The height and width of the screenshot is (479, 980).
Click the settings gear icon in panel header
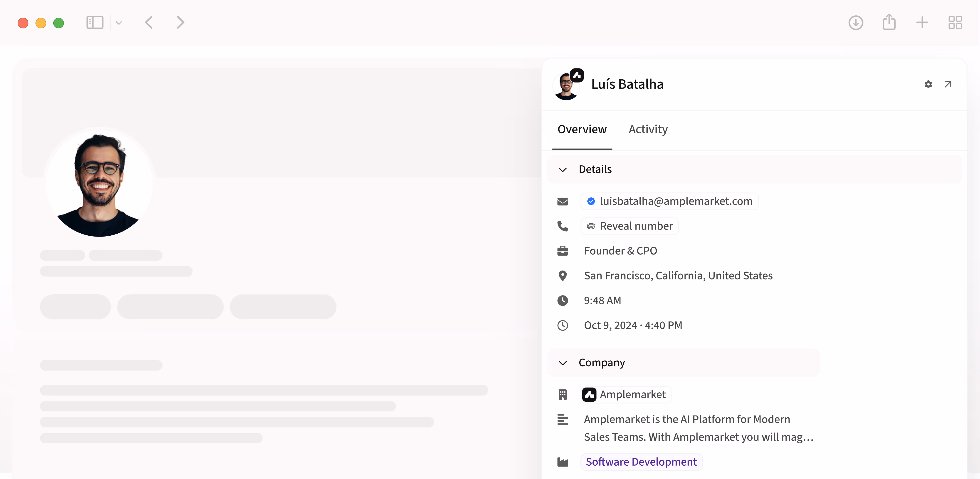click(x=928, y=84)
